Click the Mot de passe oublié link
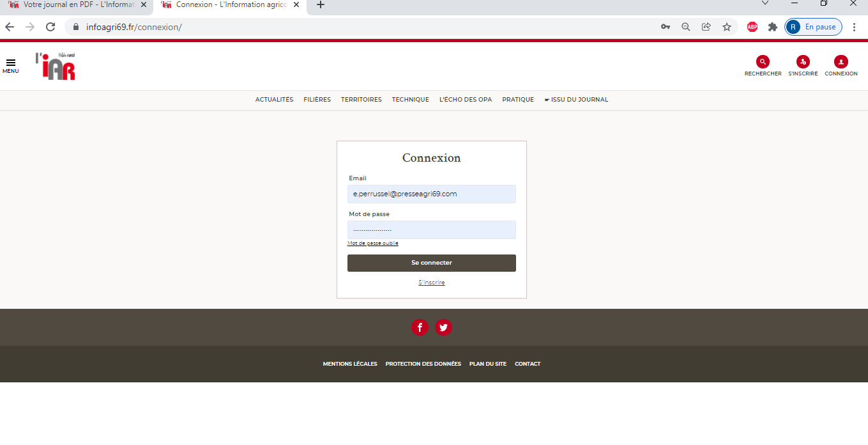868x445 pixels. click(x=373, y=244)
